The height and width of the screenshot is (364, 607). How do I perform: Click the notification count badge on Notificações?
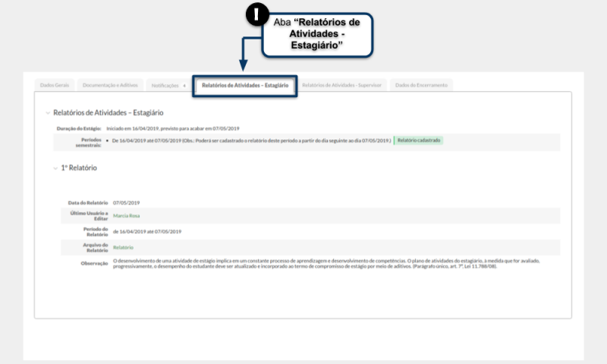(x=184, y=86)
